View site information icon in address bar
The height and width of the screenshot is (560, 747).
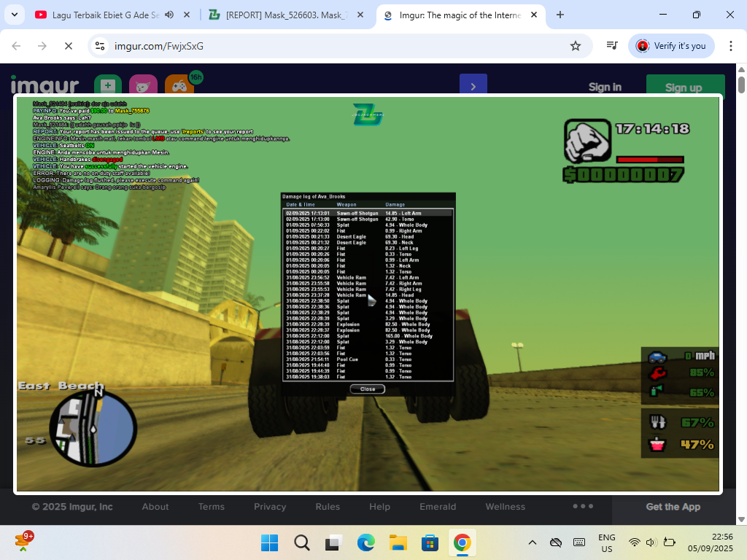tap(100, 46)
